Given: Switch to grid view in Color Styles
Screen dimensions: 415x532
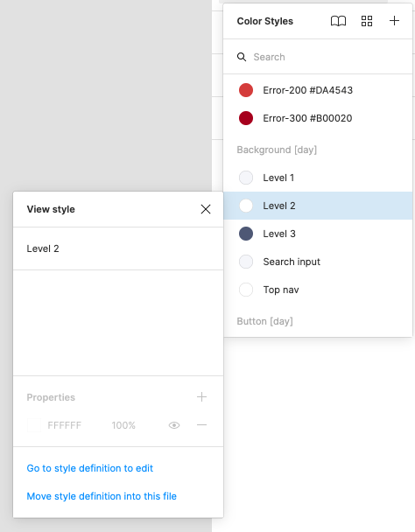Looking at the screenshot, I should click(367, 21).
